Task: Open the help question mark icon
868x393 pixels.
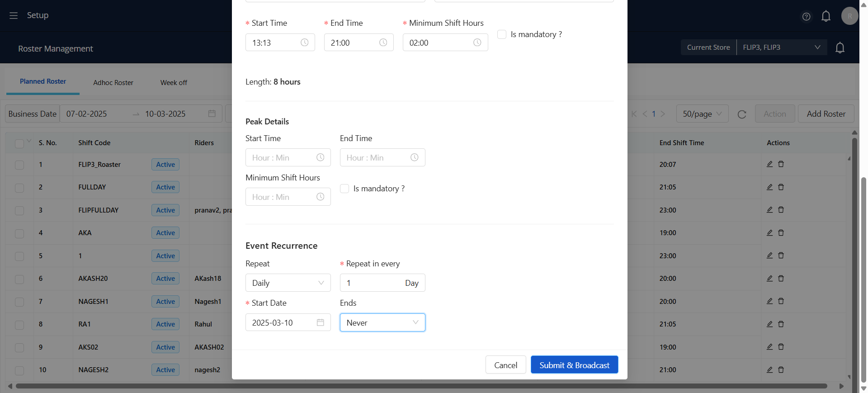Action: 806,17
